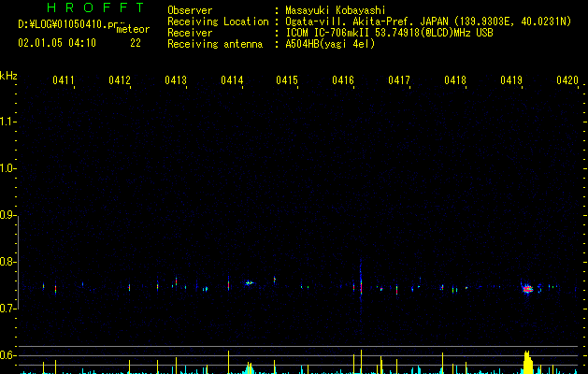The image size is (588, 374).
Task: Click the 0420 time marker
Action: (567, 80)
